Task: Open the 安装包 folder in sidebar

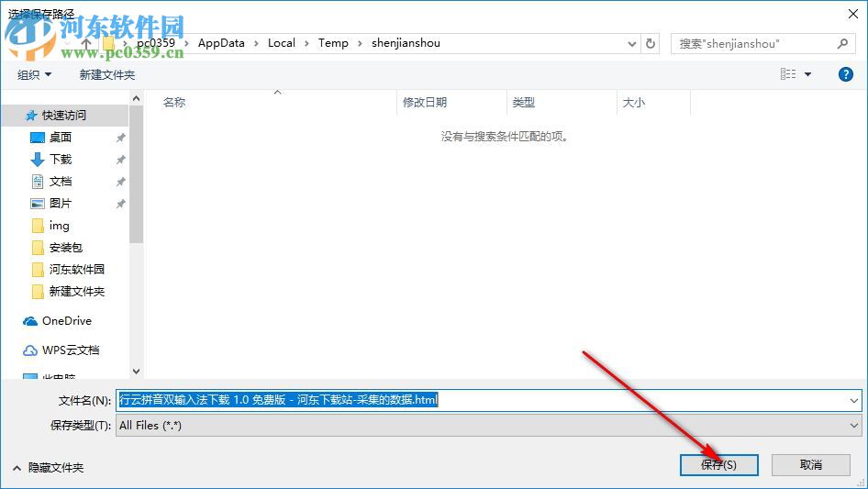Action: 66,248
